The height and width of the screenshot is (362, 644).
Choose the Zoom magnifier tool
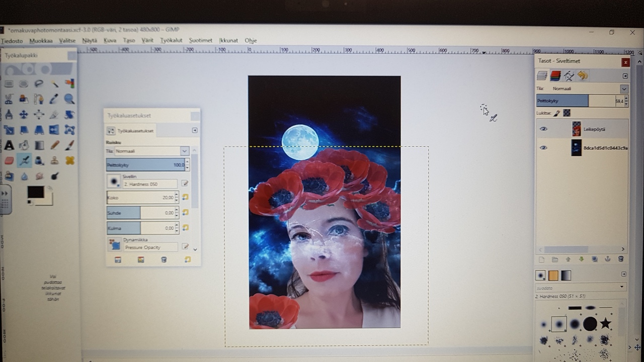point(69,99)
